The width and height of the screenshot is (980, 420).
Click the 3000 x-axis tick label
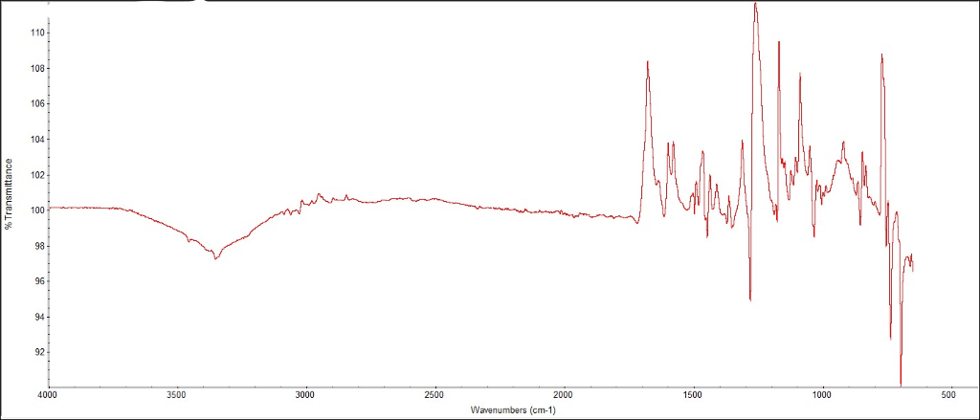click(x=305, y=396)
